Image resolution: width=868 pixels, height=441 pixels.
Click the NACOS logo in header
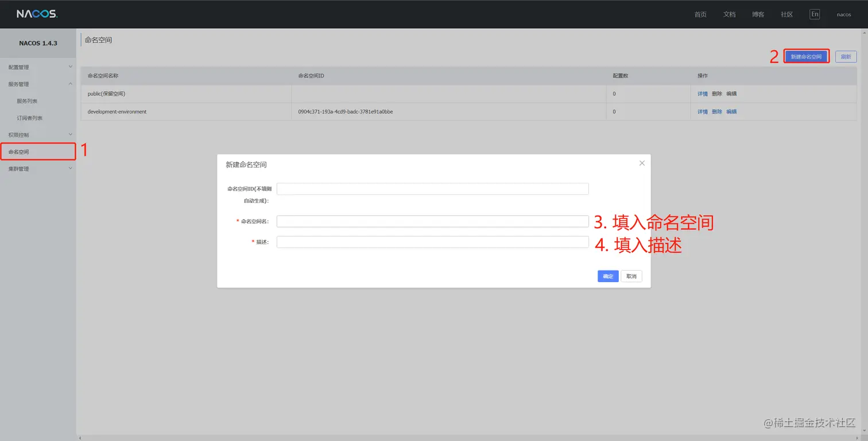[x=37, y=14]
